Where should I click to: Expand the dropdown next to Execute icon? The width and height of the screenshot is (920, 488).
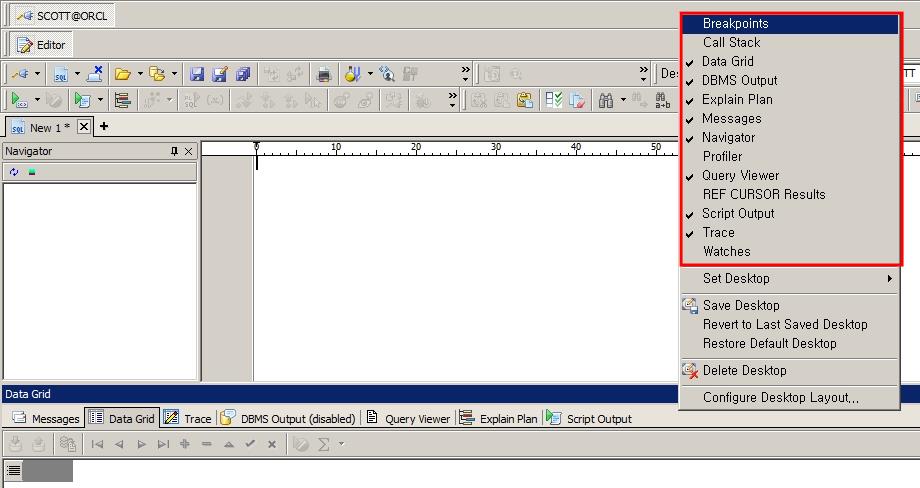[38, 100]
